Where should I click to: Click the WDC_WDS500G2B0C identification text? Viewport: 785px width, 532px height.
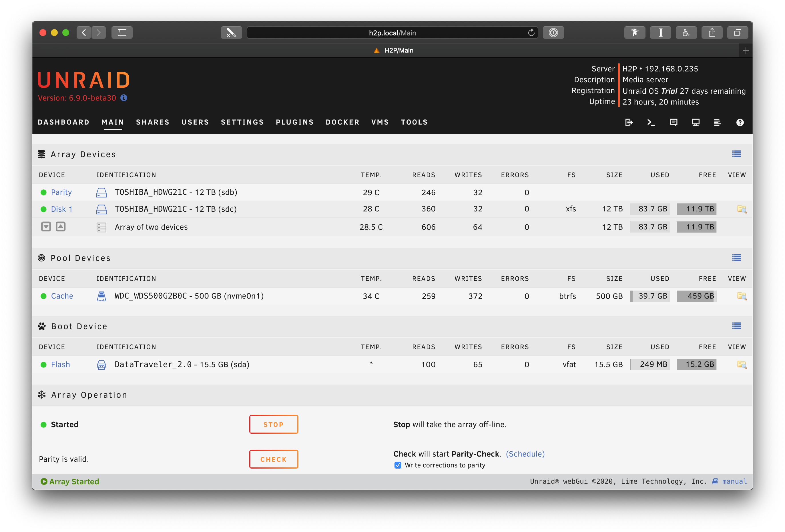point(189,296)
